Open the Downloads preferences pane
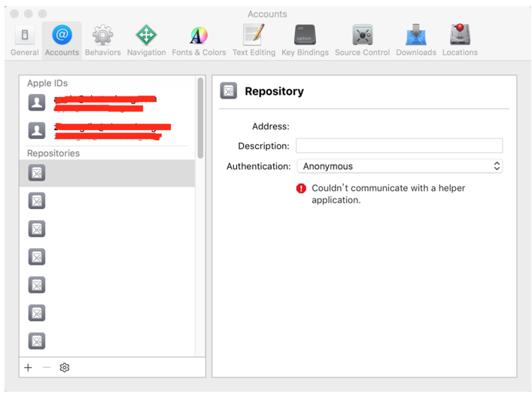Image resolution: width=532 pixels, height=394 pixels. [416, 41]
